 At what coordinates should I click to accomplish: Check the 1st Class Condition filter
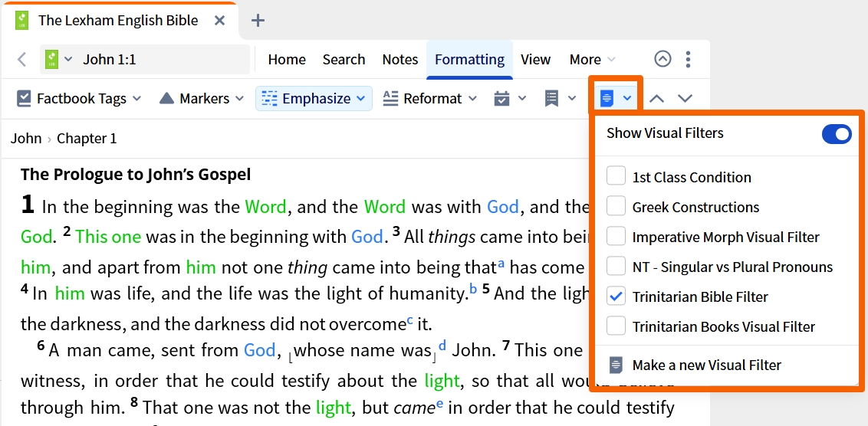(x=616, y=176)
